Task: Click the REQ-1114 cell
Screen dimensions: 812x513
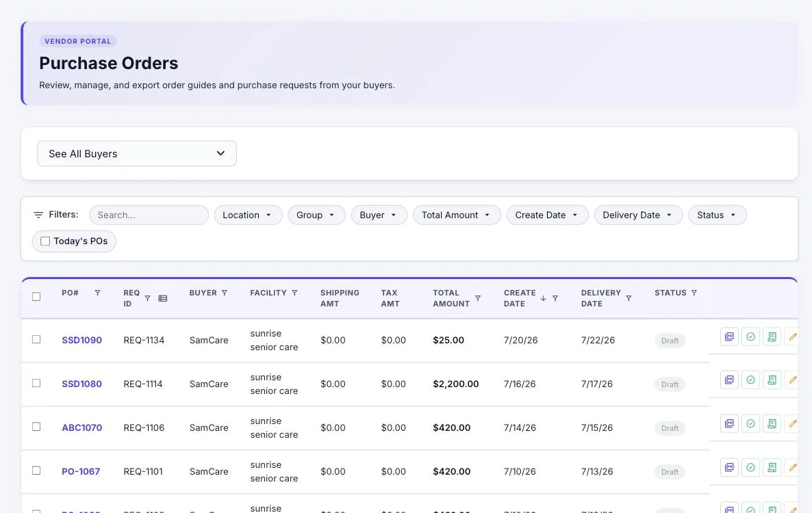Action: (143, 384)
